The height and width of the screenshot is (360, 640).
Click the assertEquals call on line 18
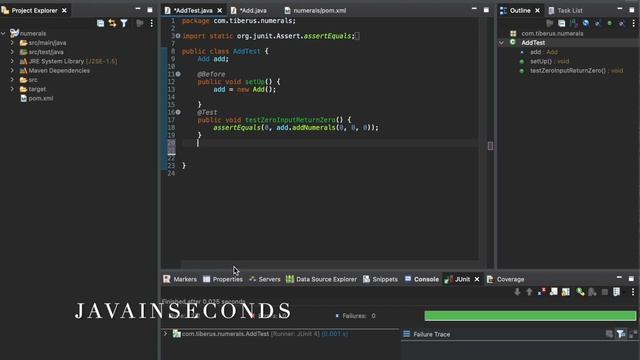[237, 128]
